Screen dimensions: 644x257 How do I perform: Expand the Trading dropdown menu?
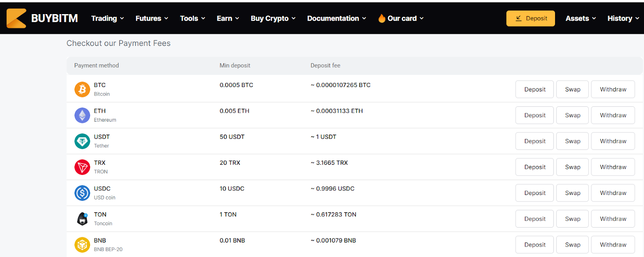107,19
